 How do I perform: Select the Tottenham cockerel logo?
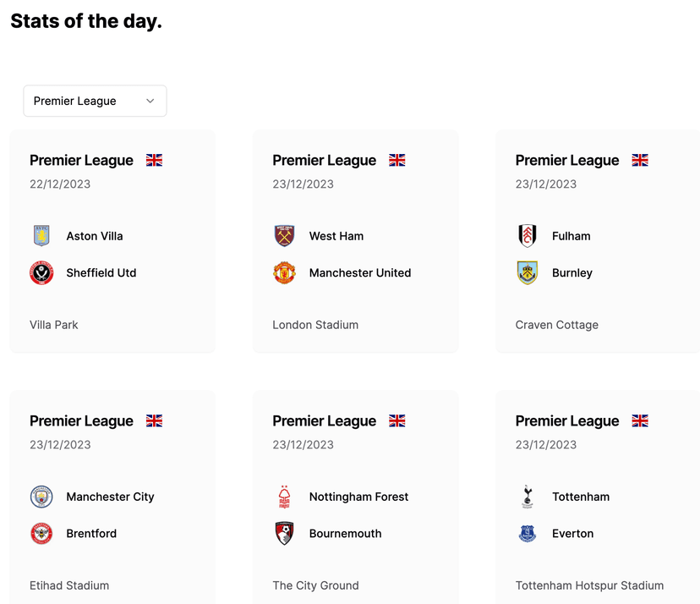(x=528, y=497)
